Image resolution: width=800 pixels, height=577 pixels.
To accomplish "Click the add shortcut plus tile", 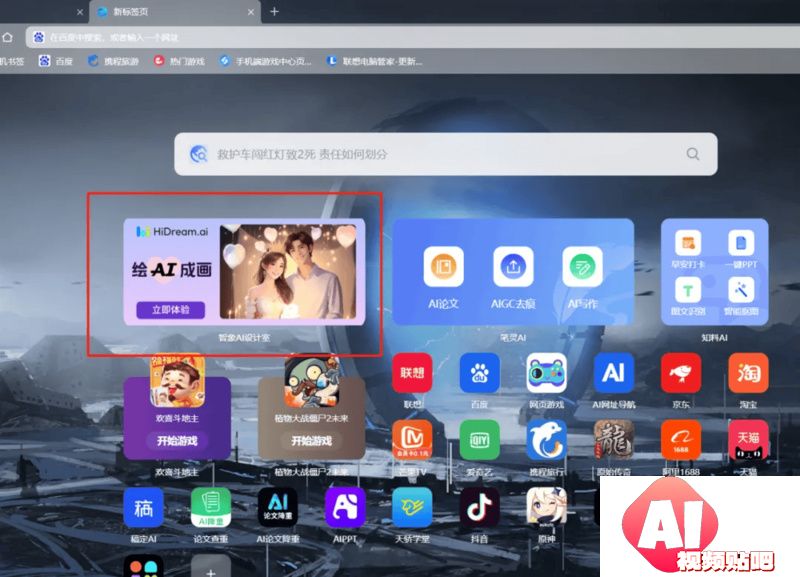I will pos(211,567).
